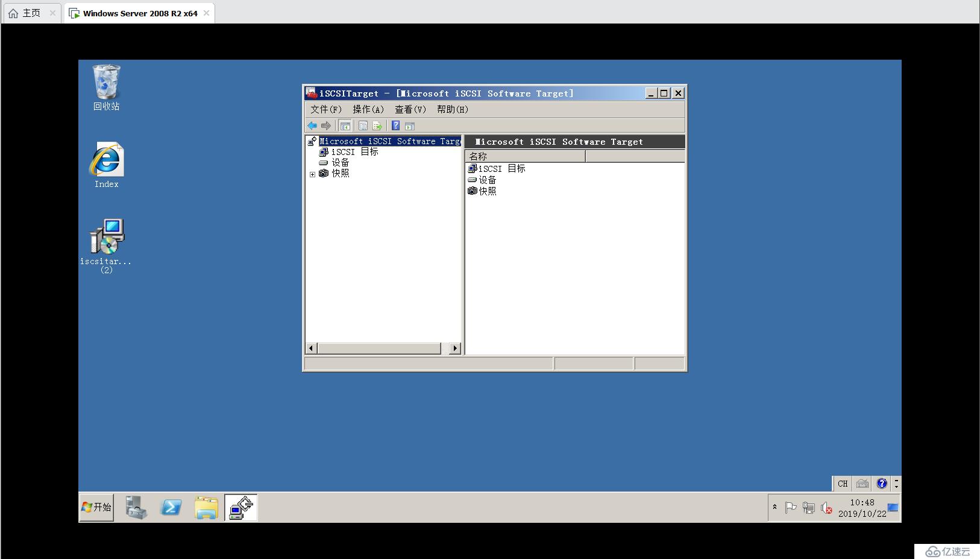
Task: Switch to Windows Server 2008 R2 x64 tab
Action: (x=140, y=13)
